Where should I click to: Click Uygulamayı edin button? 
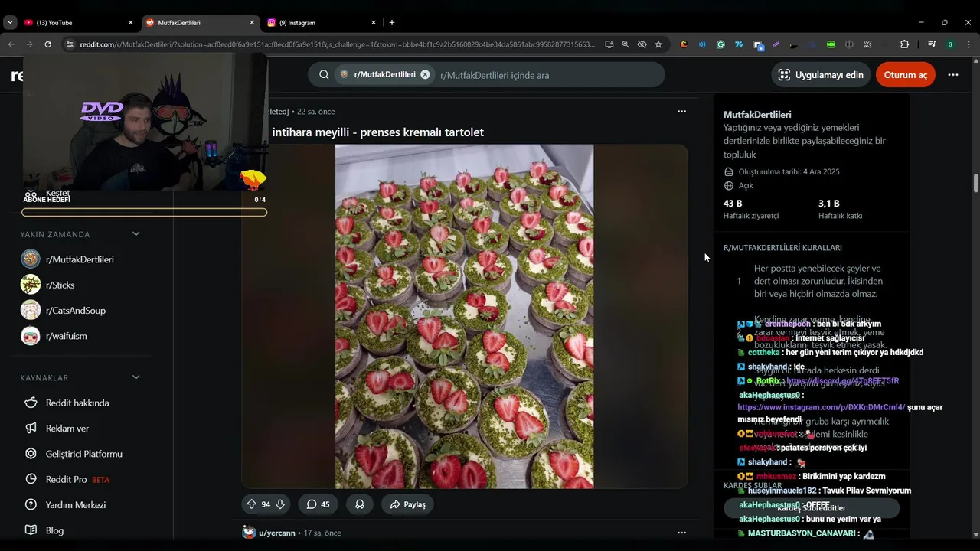coord(821,75)
